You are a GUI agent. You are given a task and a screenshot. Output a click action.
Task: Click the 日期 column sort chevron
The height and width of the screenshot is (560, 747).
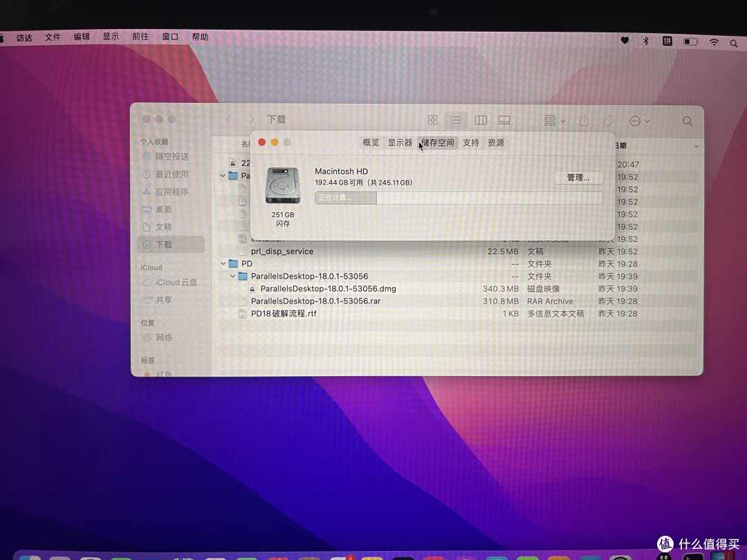[696, 146]
